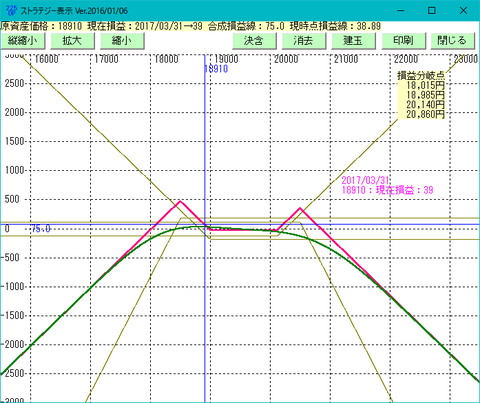This screenshot has height=403, width=480.
Task: Print the chart with 印刷 button
Action: tap(403, 41)
